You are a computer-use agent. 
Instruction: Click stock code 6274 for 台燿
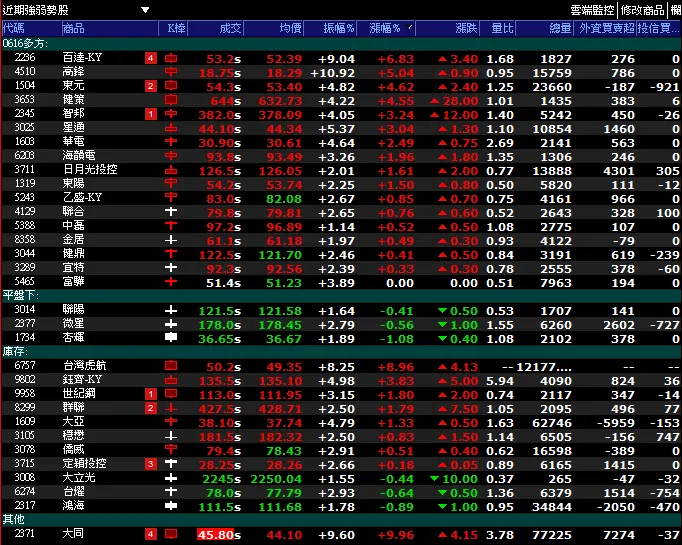24,492
